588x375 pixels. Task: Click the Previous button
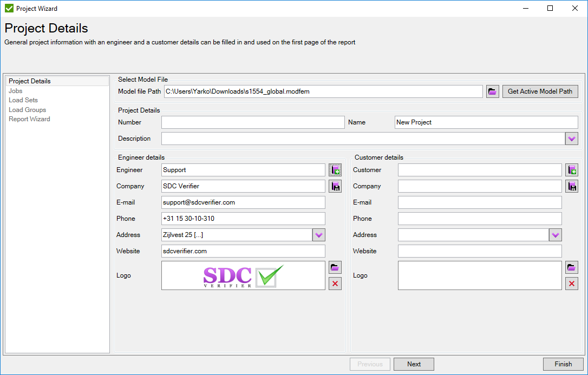pos(370,364)
